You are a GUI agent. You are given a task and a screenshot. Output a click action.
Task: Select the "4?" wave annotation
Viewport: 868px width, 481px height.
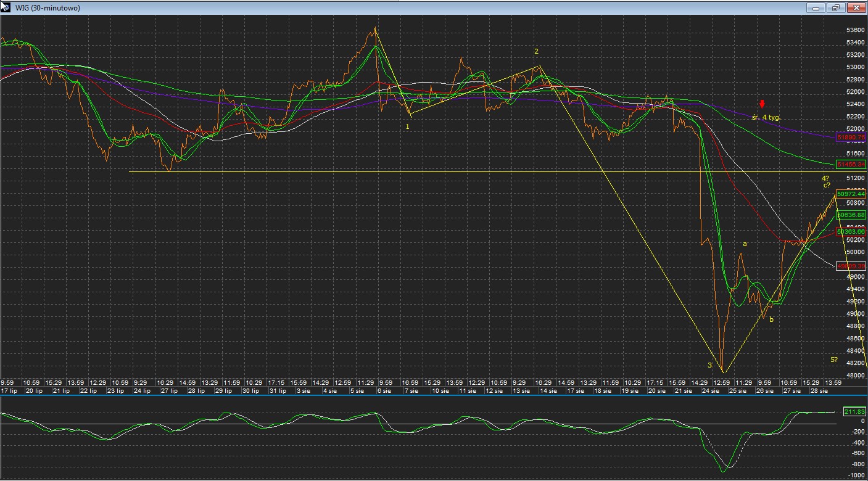pos(825,178)
